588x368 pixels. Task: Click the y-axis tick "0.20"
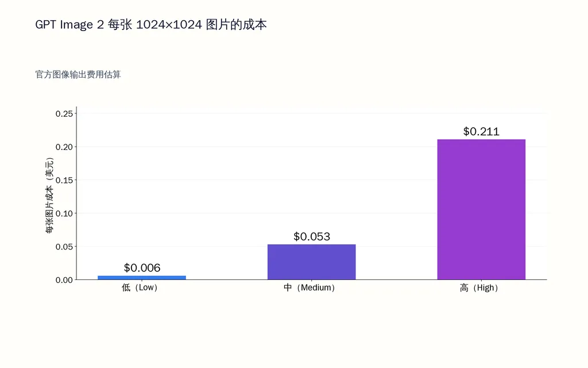click(x=64, y=147)
